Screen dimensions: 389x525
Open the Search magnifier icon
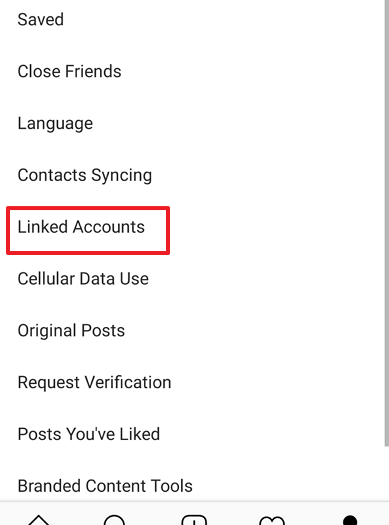pyautogui.click(x=114, y=520)
